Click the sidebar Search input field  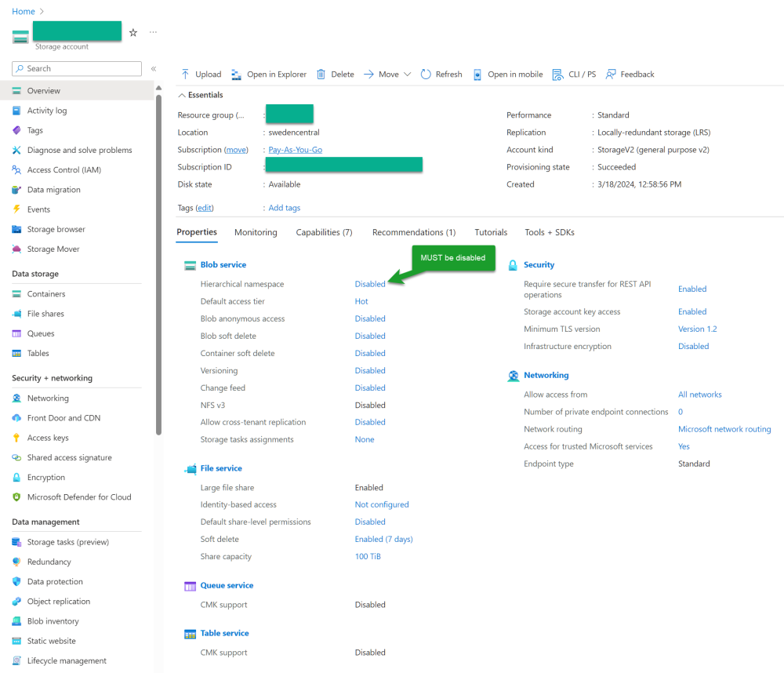[x=77, y=68]
